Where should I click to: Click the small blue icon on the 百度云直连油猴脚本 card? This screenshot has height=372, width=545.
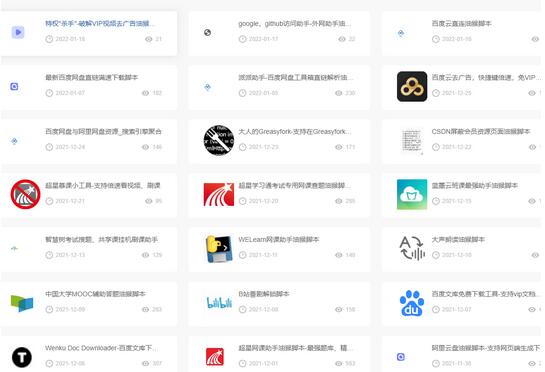coord(401,33)
